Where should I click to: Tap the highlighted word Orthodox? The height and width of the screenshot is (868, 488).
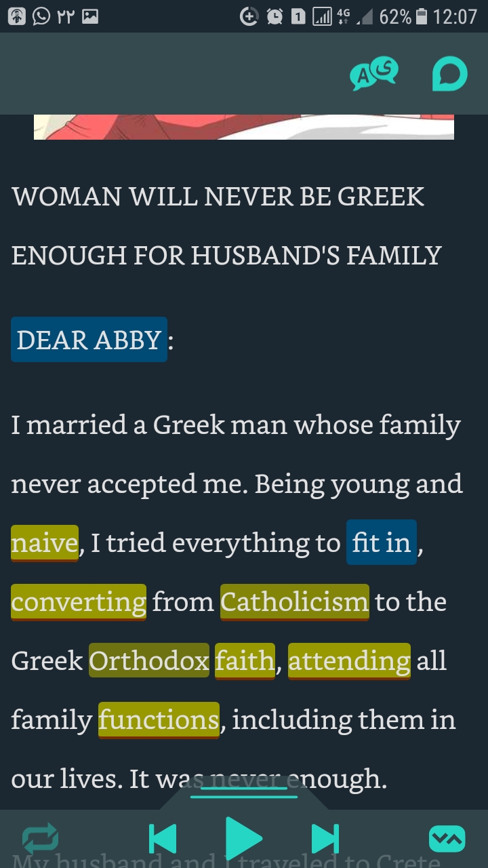click(x=149, y=660)
